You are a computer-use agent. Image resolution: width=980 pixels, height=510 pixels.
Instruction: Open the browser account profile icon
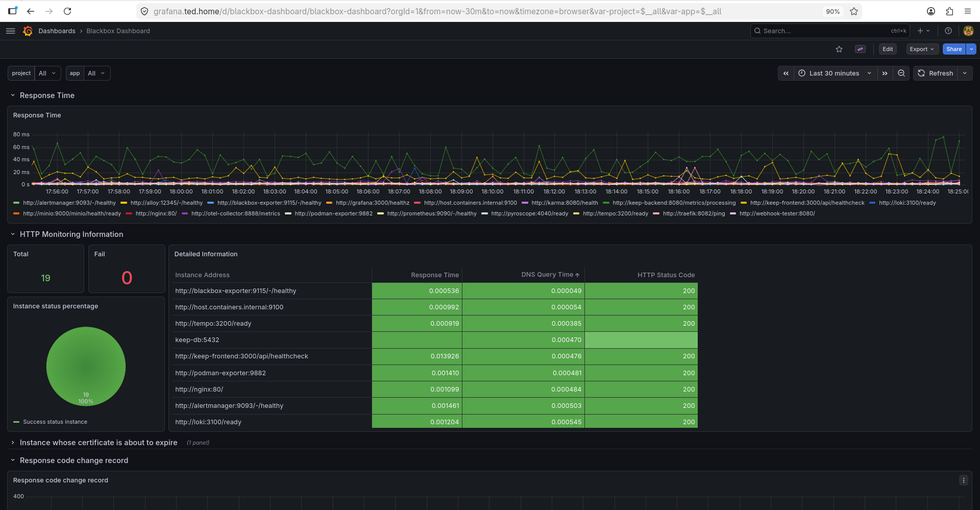931,11
